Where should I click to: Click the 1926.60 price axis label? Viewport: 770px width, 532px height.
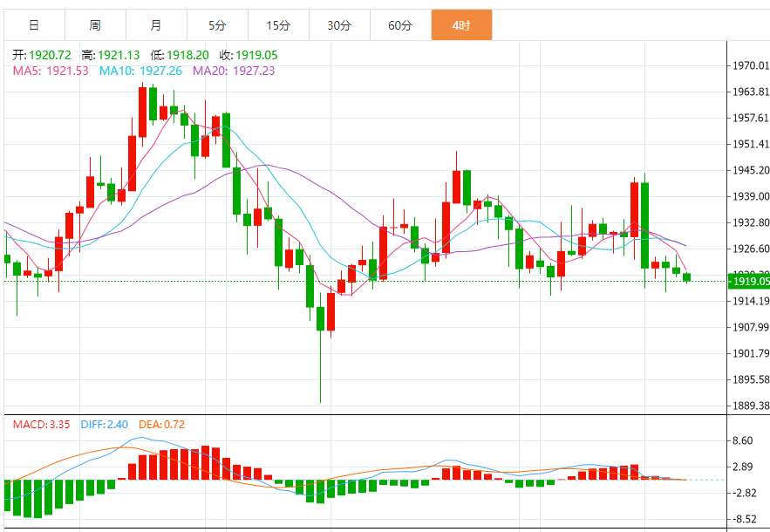pyautogui.click(x=751, y=249)
